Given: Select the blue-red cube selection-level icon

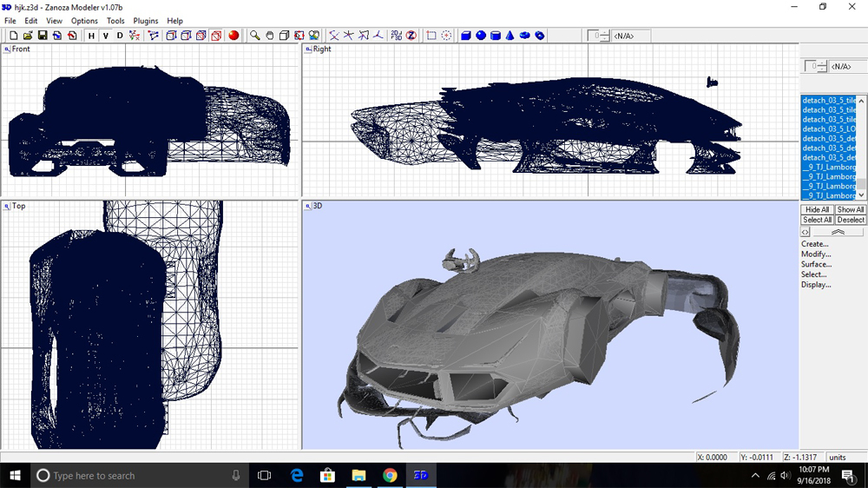Looking at the screenshot, I should [201, 36].
